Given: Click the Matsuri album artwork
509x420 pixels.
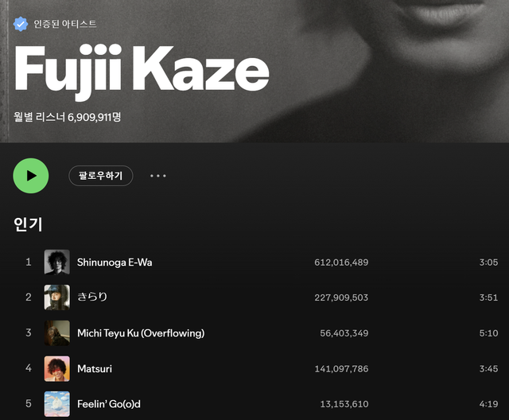Looking at the screenshot, I should click(56, 368).
